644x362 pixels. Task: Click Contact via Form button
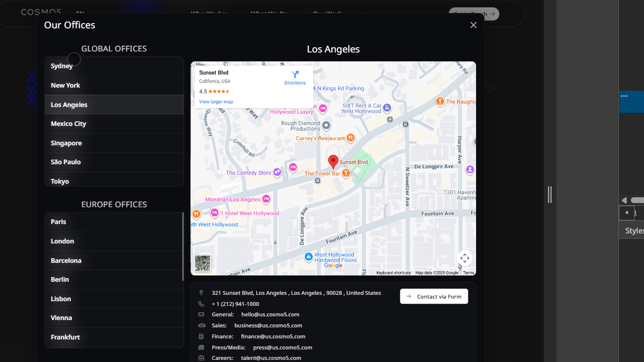[434, 296]
